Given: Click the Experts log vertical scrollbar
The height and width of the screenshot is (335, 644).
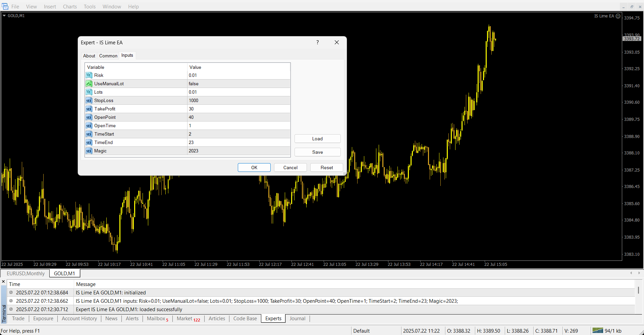Looking at the screenshot, I should (638, 290).
